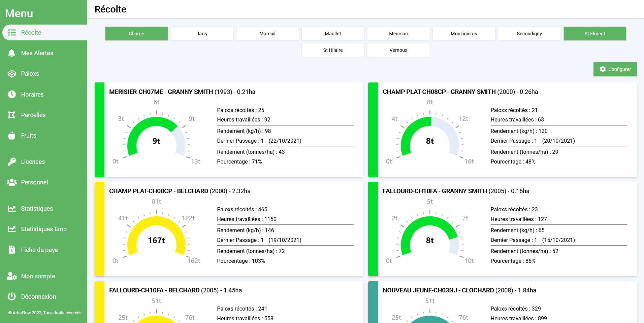This screenshot has width=644, height=323.
Task: Toggle the St Florent site filter
Action: (595, 34)
